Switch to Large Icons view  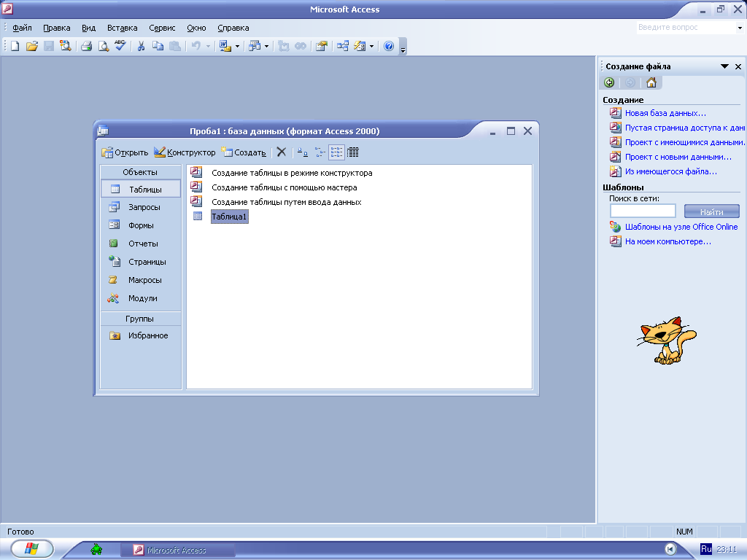tap(303, 152)
